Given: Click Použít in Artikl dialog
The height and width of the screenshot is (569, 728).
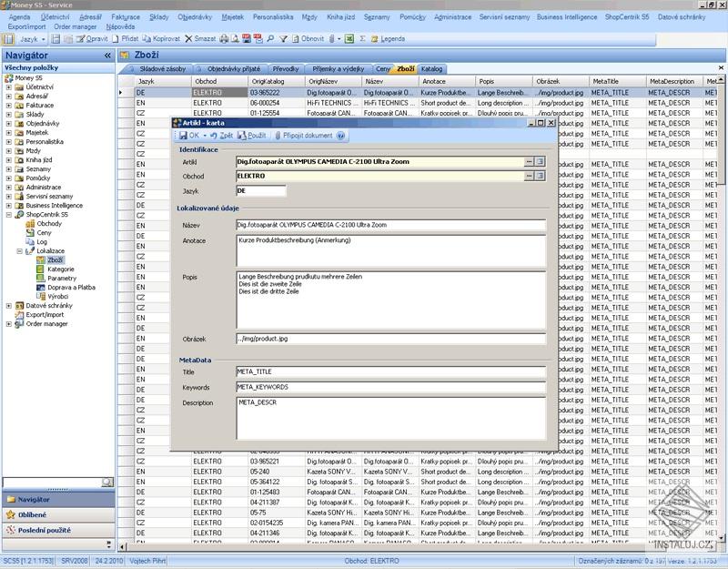Looking at the screenshot, I should coord(252,136).
